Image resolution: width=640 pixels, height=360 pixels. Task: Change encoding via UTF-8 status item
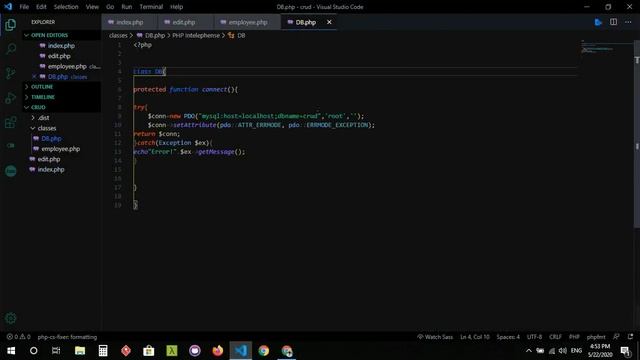click(x=534, y=337)
